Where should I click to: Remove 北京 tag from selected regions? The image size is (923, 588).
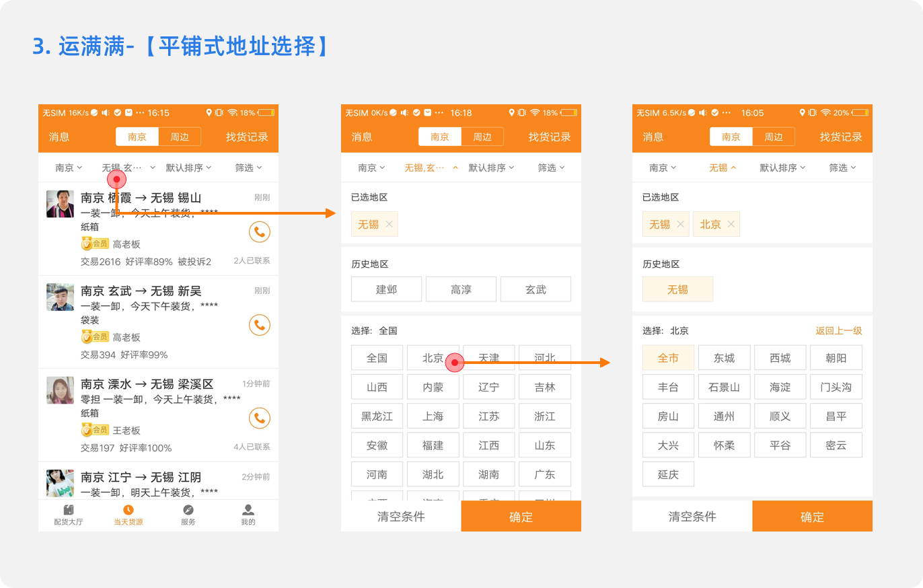(731, 224)
